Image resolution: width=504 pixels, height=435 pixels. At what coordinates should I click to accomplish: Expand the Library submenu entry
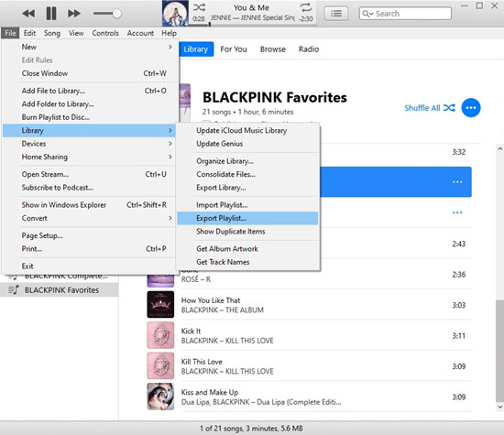click(89, 130)
